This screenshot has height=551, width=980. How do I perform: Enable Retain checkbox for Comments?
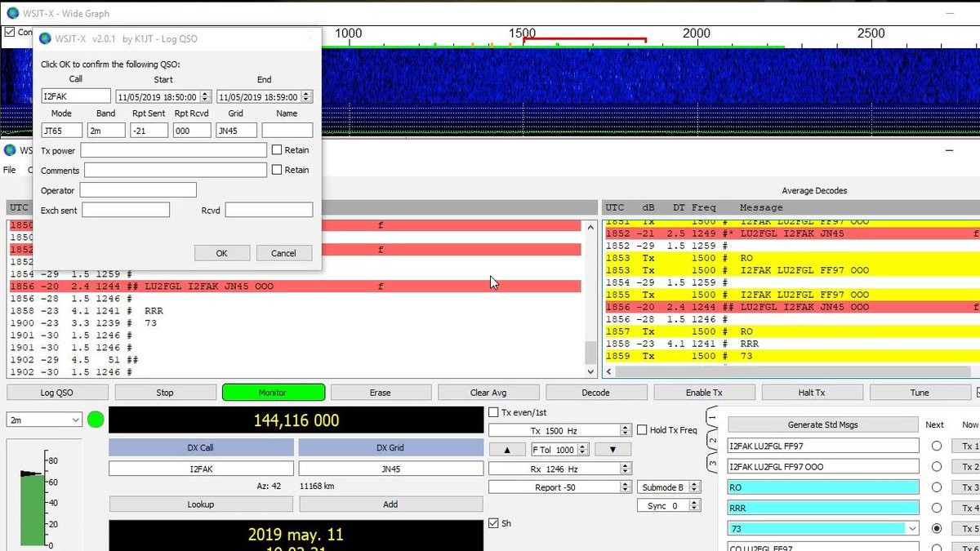click(277, 170)
